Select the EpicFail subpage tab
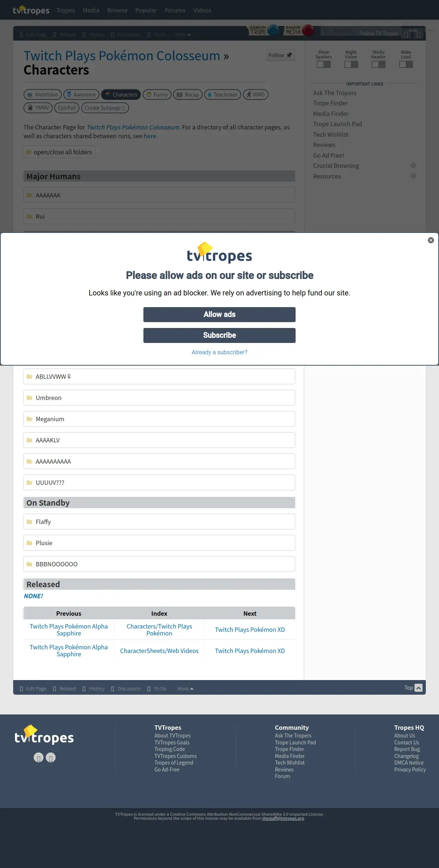439x868 pixels. pyautogui.click(x=67, y=108)
